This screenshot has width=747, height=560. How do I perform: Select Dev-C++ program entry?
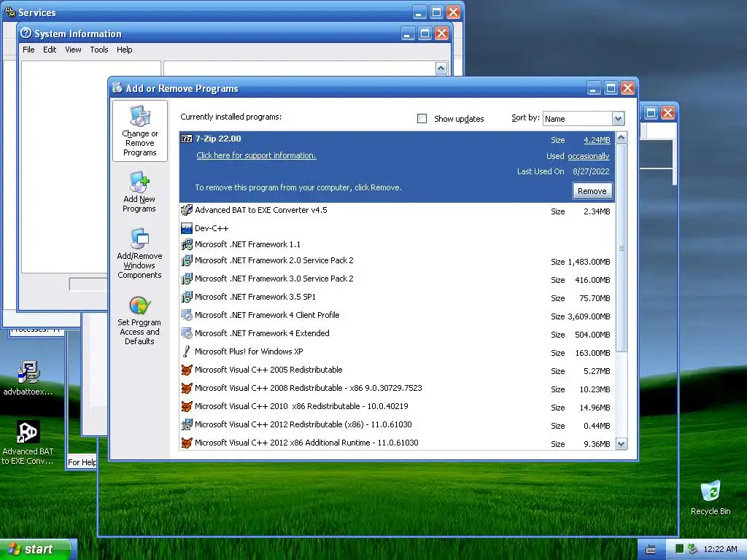coord(398,228)
